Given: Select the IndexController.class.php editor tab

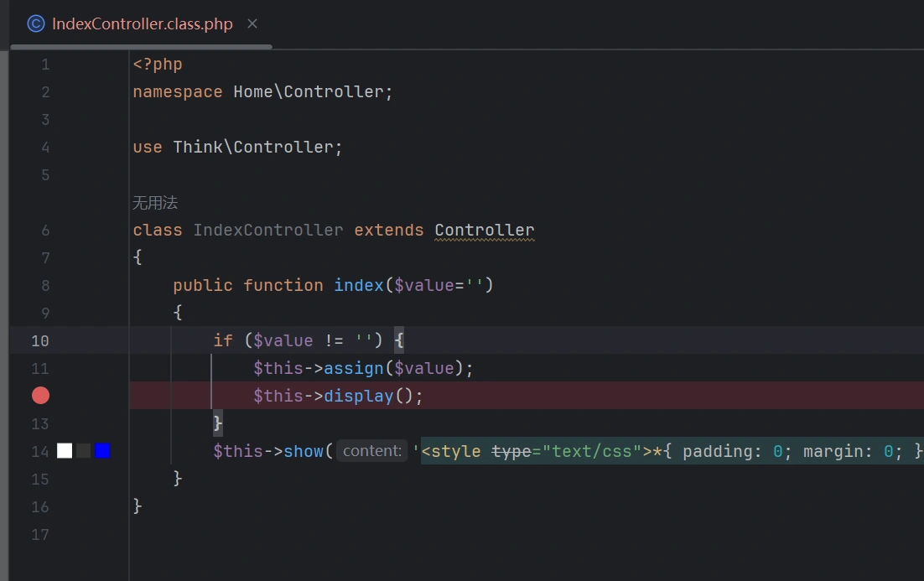Looking at the screenshot, I should point(142,23).
